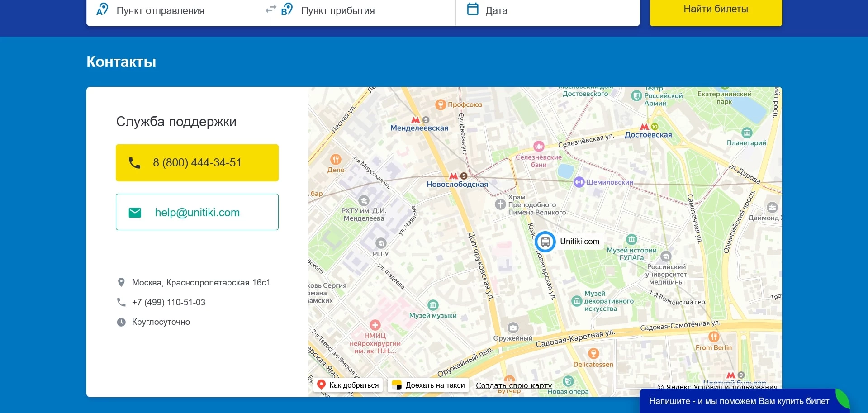868x413 pixels.
Task: Call support number 8 (800) 444-34-51
Action: (197, 163)
